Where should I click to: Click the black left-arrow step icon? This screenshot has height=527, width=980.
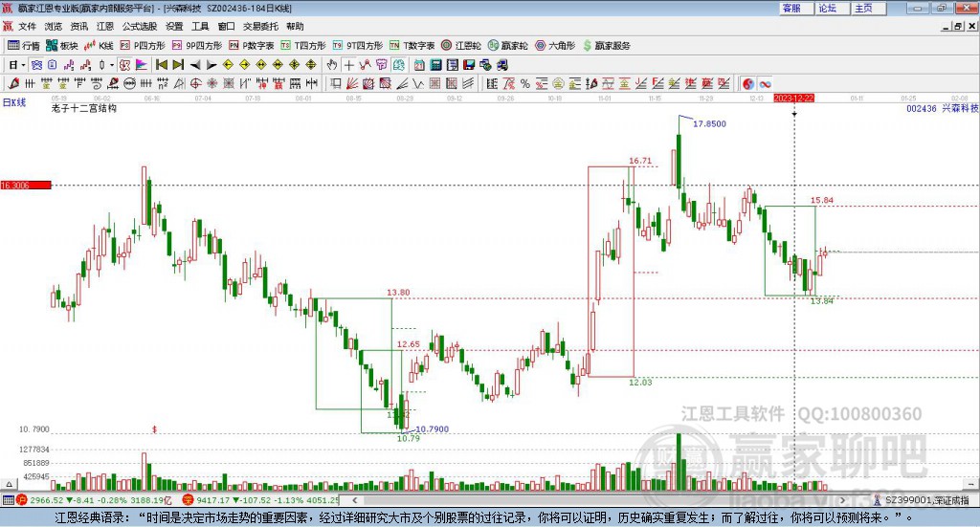[195, 65]
